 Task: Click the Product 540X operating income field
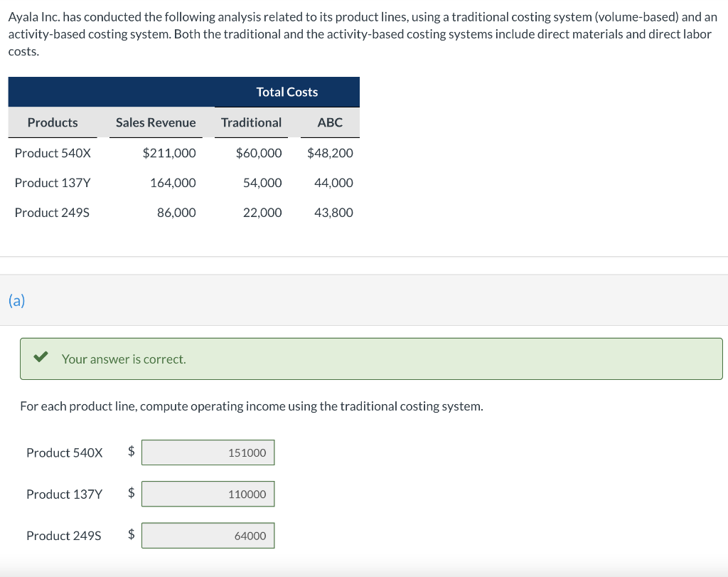pyautogui.click(x=208, y=452)
